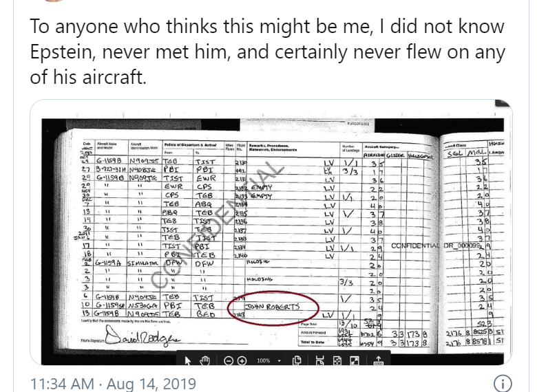Image resolution: width=537 pixels, height=392 pixels.
Task: Click the 11:34 AM Aug 14, 2019 timestamp
Action: tap(113, 384)
